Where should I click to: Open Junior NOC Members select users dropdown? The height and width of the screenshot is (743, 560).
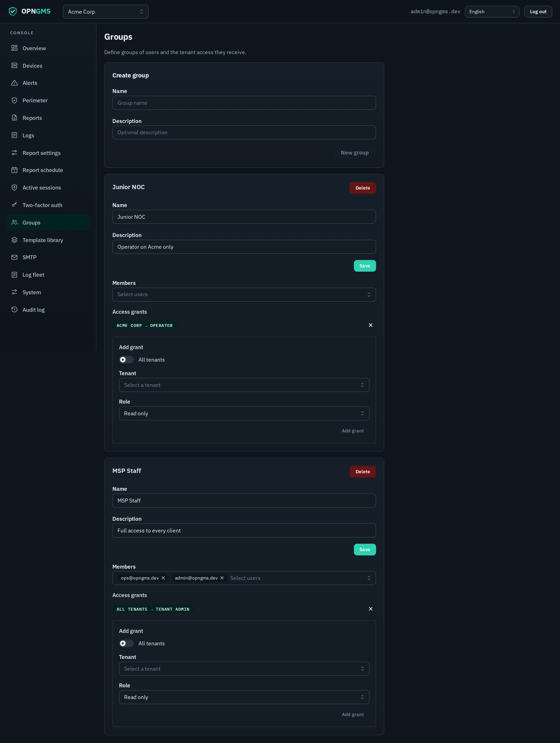pos(244,295)
